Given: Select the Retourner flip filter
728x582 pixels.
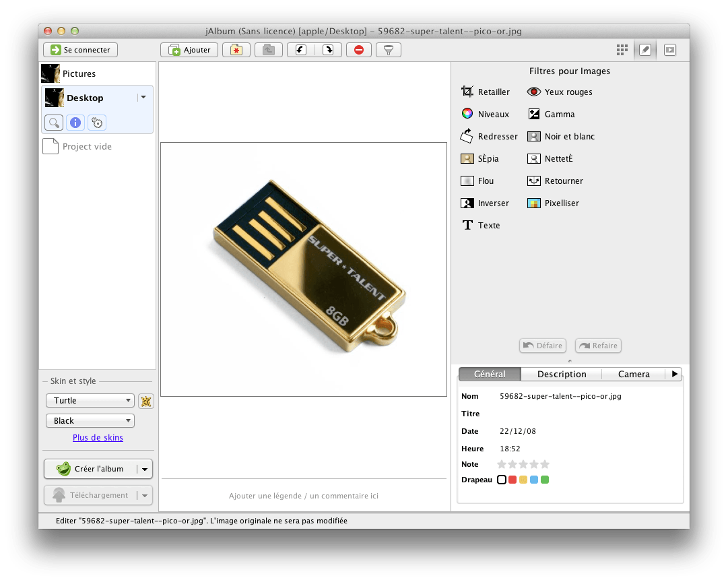Looking at the screenshot, I should [x=556, y=181].
